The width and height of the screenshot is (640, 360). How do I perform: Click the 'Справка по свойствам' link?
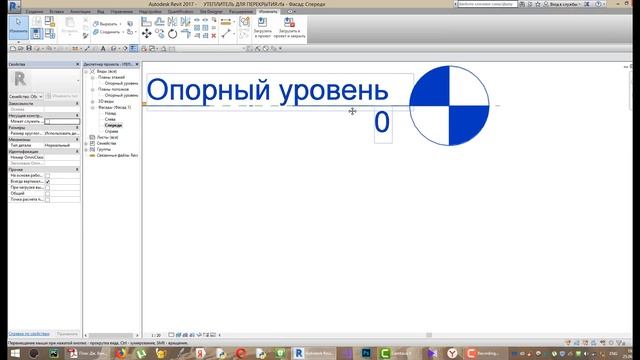[x=29, y=334]
